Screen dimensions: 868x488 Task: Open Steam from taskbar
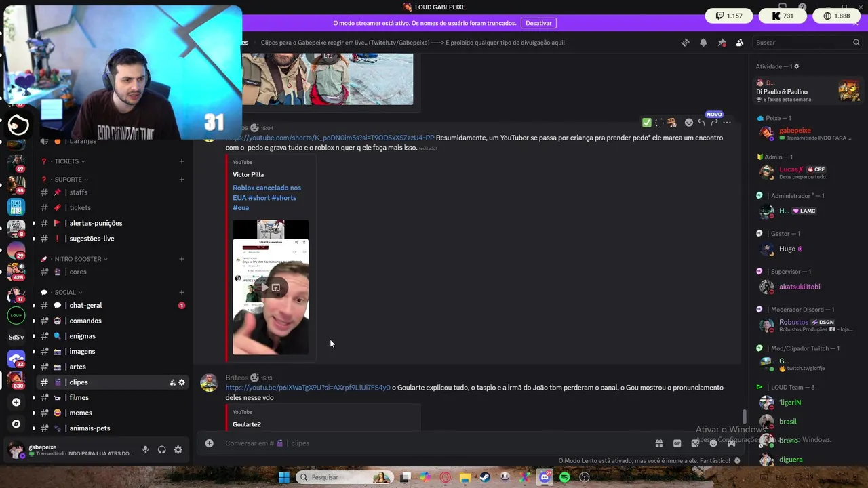click(x=485, y=477)
